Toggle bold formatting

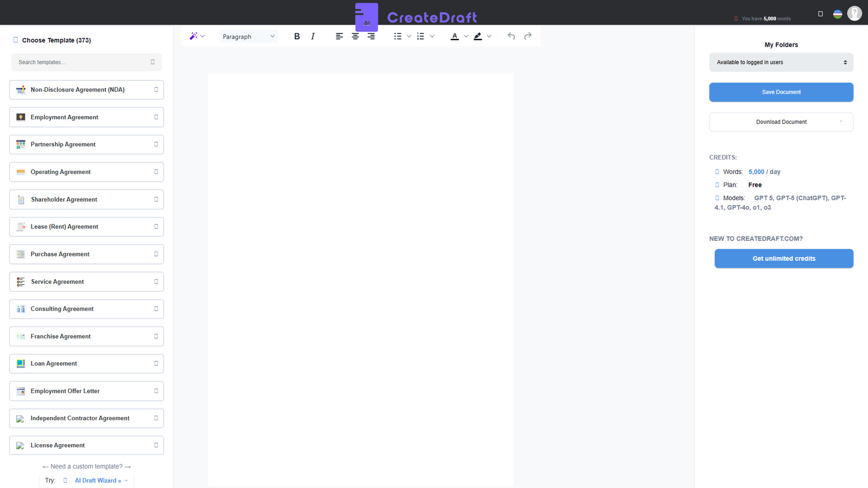(x=297, y=36)
